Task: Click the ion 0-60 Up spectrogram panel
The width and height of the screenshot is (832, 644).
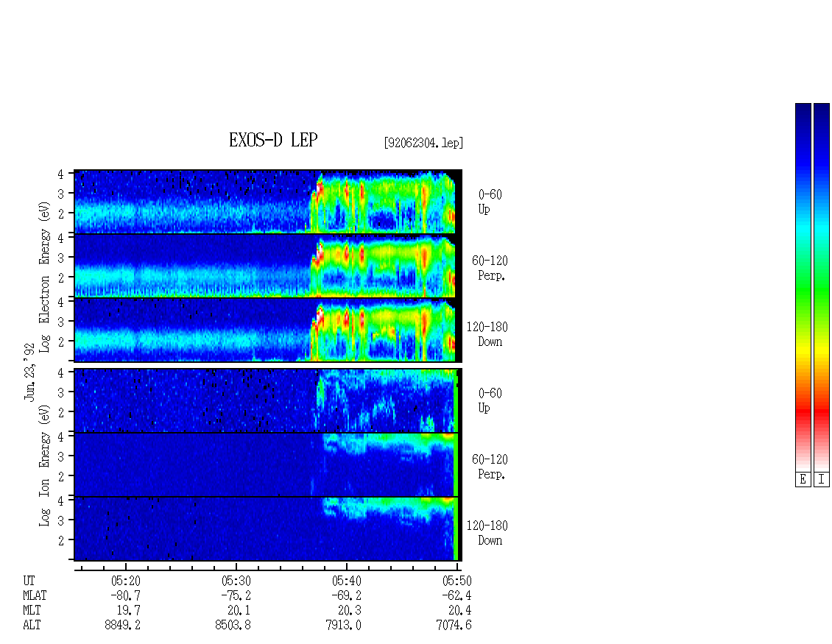Action: (268, 400)
